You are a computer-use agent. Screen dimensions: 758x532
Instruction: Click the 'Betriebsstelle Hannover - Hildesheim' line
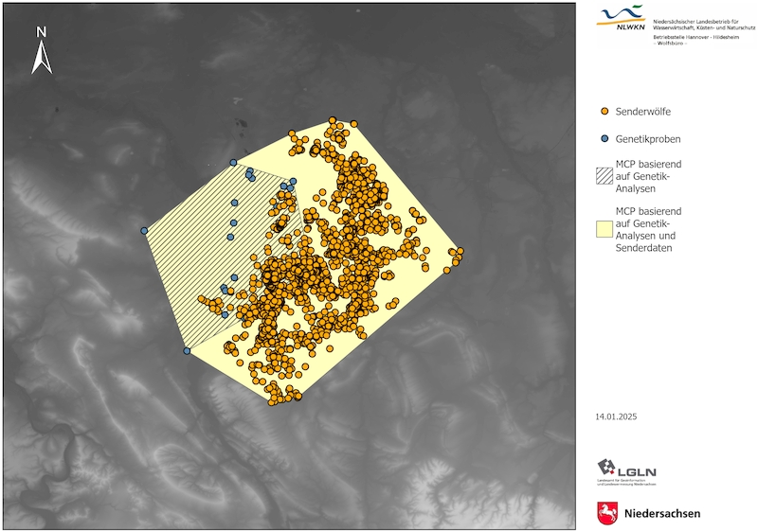click(698, 36)
